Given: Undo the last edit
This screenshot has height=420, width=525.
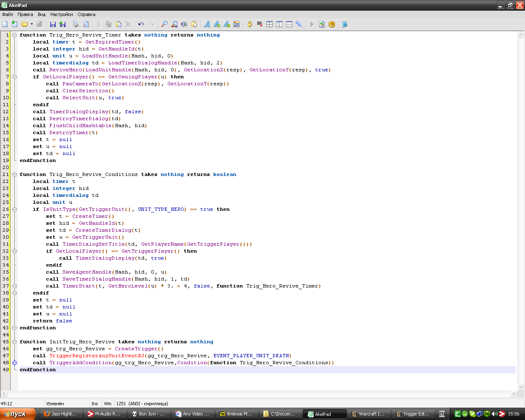Looking at the screenshot, I should [141, 24].
